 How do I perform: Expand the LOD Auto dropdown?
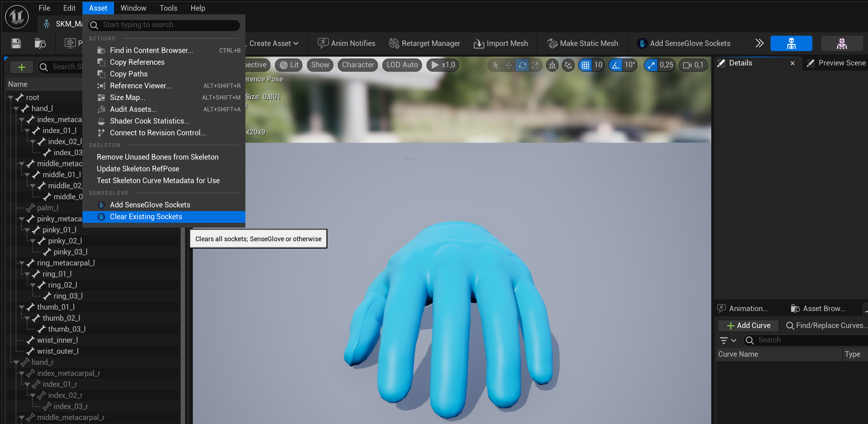tap(402, 65)
